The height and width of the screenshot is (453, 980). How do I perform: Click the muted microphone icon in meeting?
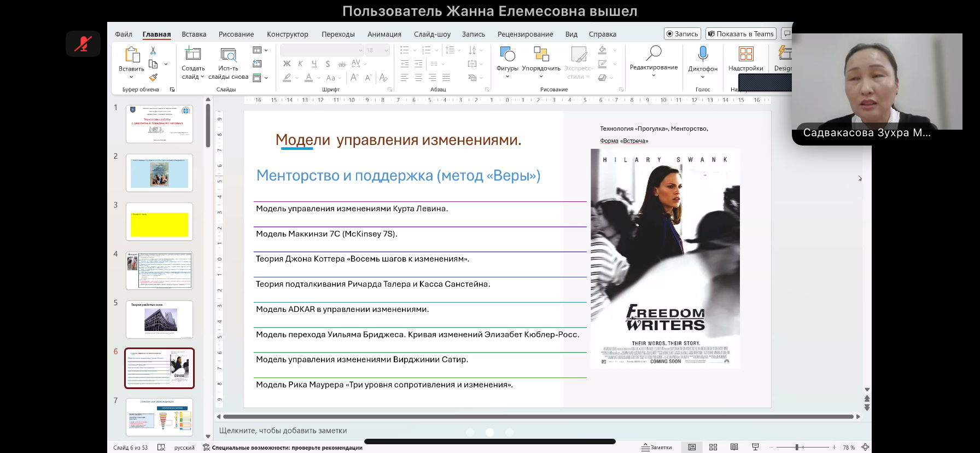click(x=83, y=44)
